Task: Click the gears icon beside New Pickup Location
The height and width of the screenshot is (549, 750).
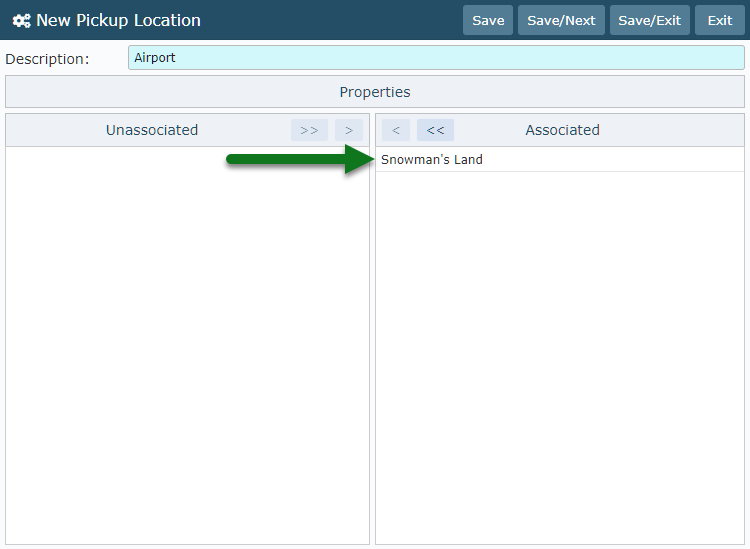Action: point(22,21)
